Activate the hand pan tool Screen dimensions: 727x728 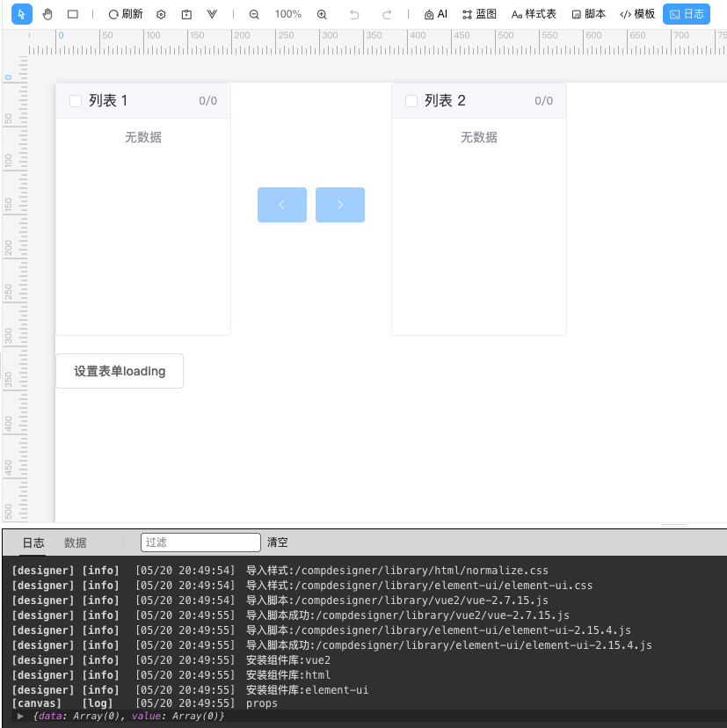47,14
